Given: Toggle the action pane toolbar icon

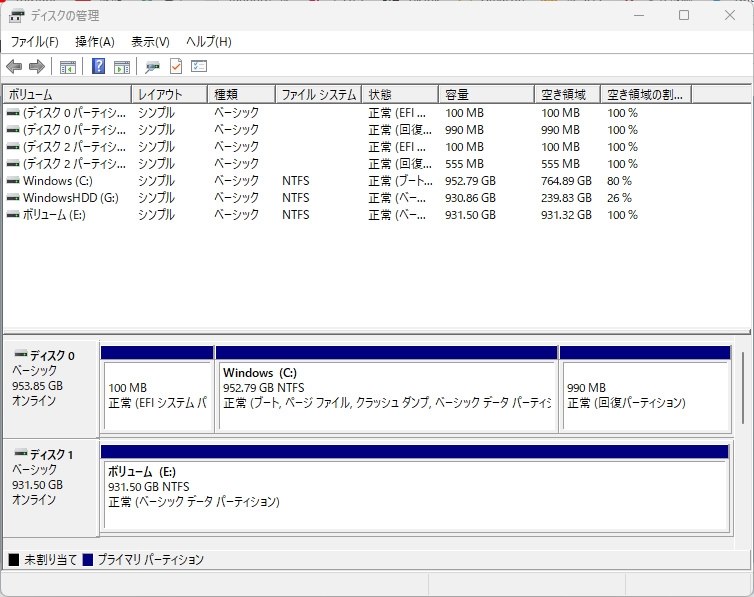Looking at the screenshot, I should pos(122,66).
